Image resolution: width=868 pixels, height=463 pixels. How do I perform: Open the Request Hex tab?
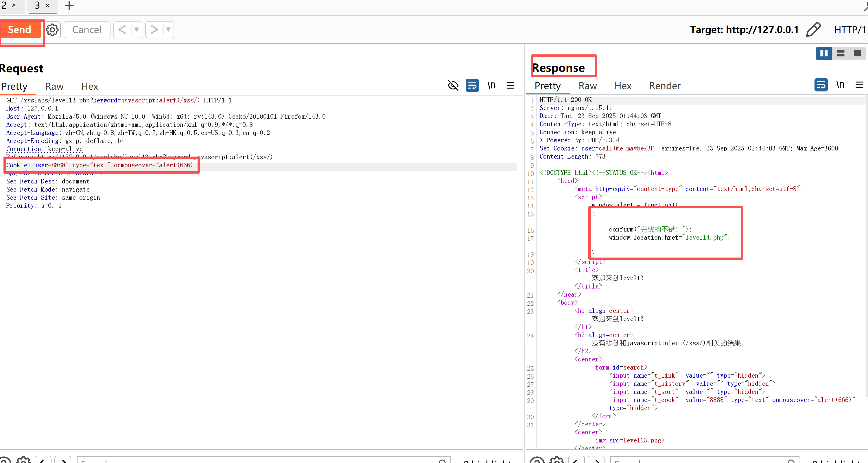(89, 86)
